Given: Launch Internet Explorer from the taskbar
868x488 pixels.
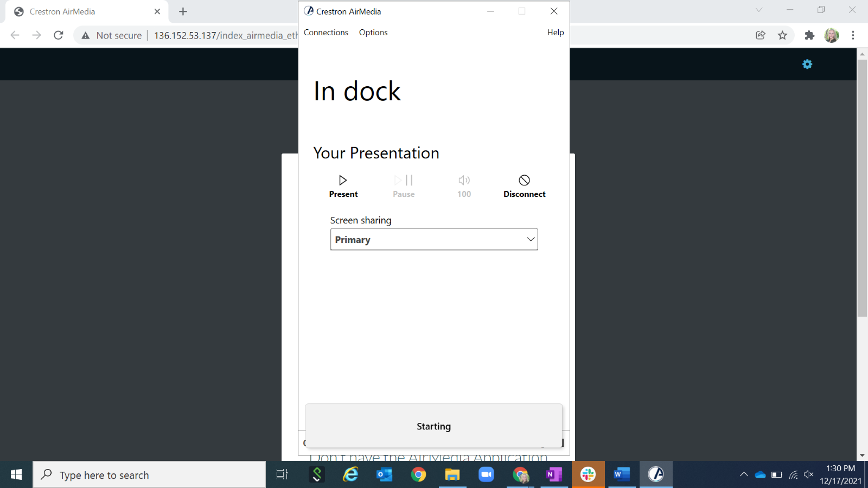Looking at the screenshot, I should click(x=350, y=475).
